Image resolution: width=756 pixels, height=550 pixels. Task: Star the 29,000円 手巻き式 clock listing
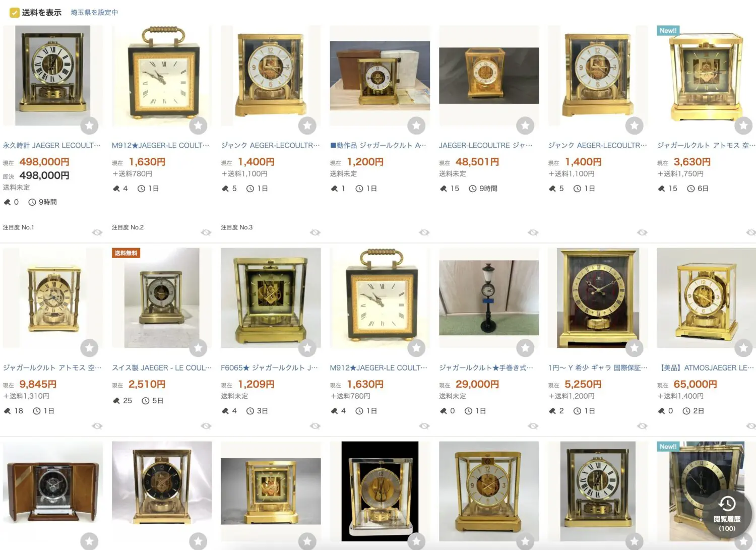click(x=525, y=348)
